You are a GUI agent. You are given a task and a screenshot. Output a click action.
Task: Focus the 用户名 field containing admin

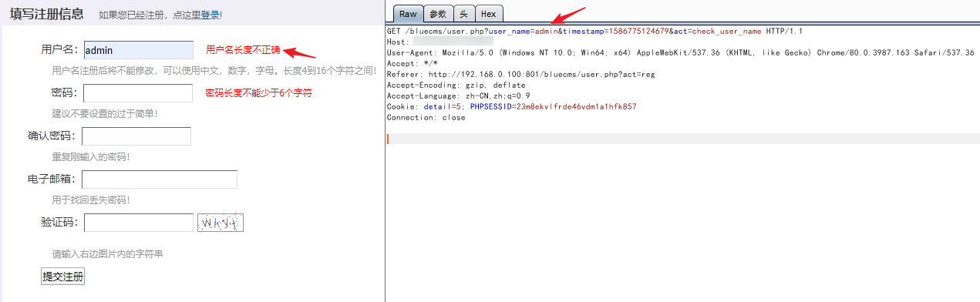(x=139, y=50)
